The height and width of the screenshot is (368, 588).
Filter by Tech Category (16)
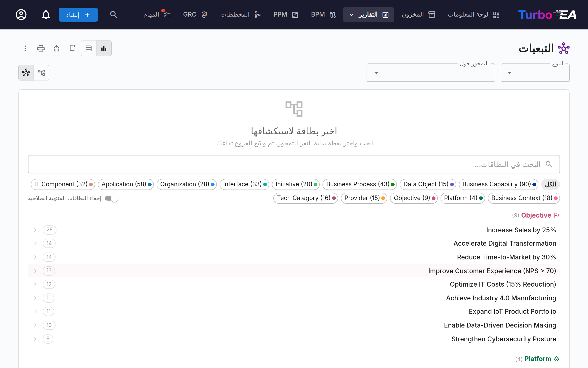(306, 198)
